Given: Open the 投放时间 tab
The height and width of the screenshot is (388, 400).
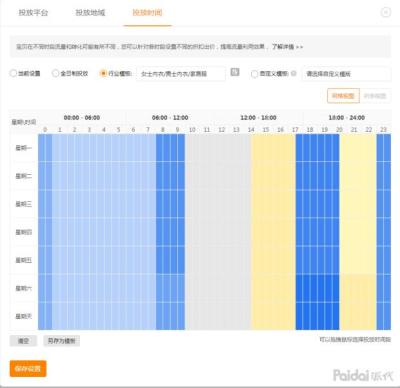Looking at the screenshot, I should [147, 13].
